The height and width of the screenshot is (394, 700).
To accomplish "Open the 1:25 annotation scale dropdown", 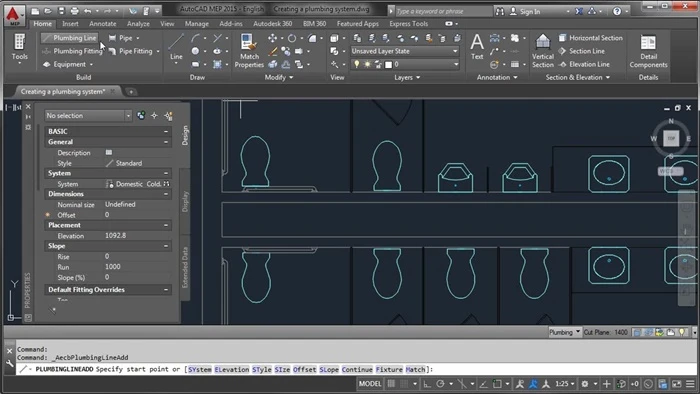I will click(x=565, y=384).
